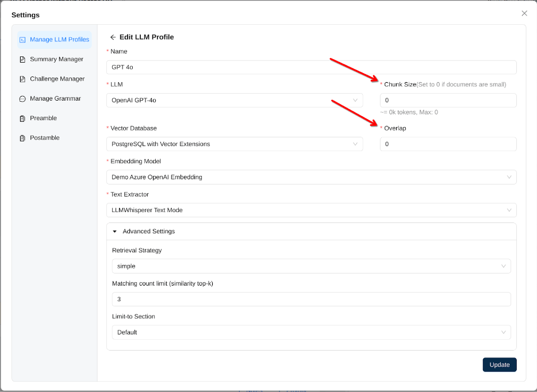Viewport: 537px width, 392px height.
Task: Click the Preamble icon in sidebar
Action: click(22, 118)
